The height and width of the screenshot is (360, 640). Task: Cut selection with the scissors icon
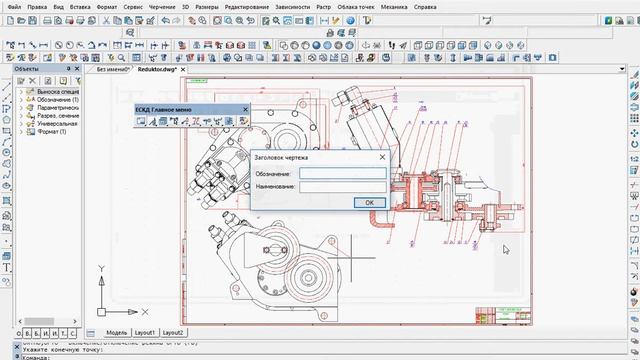[x=106, y=20]
